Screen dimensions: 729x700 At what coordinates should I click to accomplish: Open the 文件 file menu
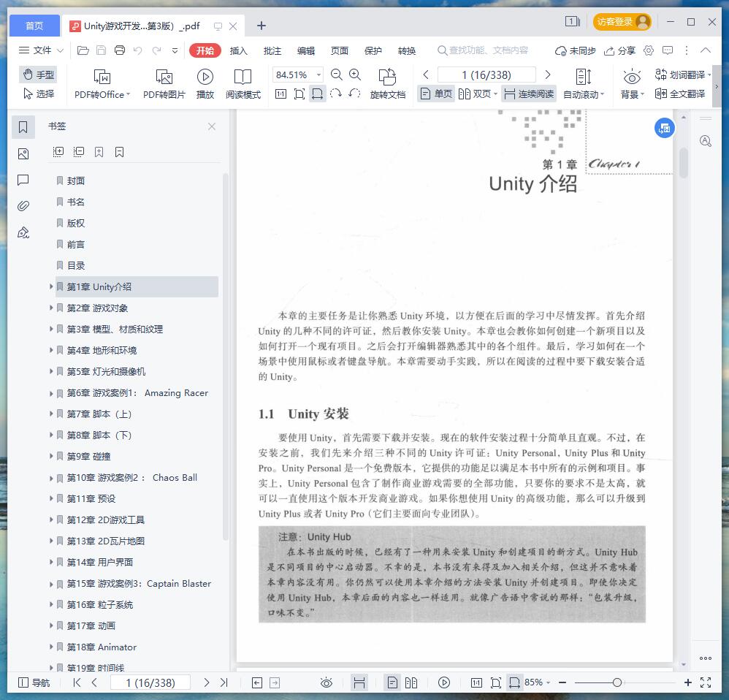click(40, 50)
